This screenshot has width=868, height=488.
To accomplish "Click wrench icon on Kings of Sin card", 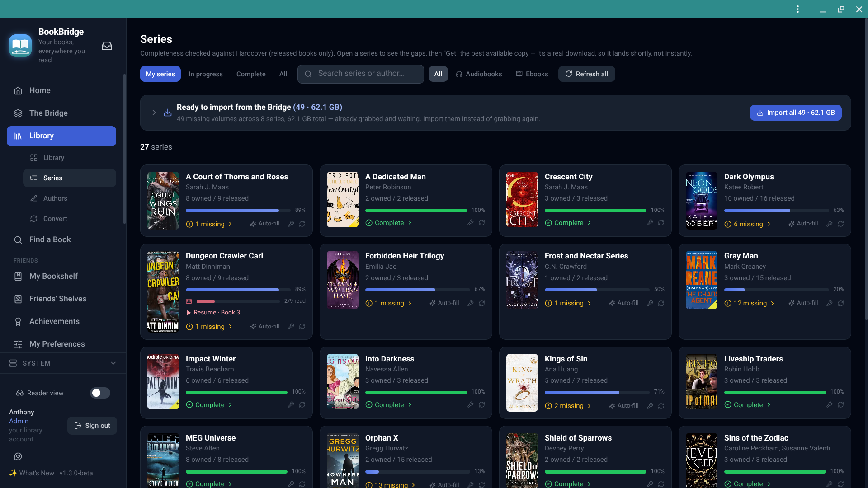I will (x=650, y=406).
